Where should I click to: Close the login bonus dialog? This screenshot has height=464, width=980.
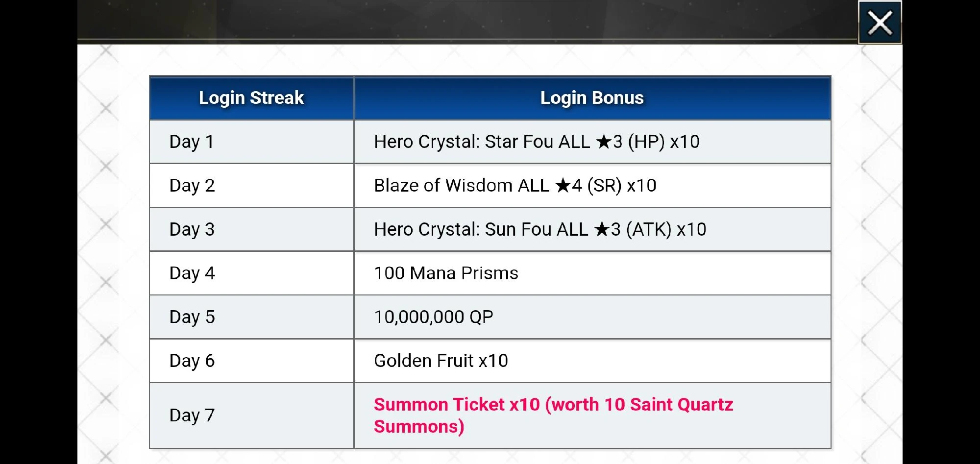[880, 23]
